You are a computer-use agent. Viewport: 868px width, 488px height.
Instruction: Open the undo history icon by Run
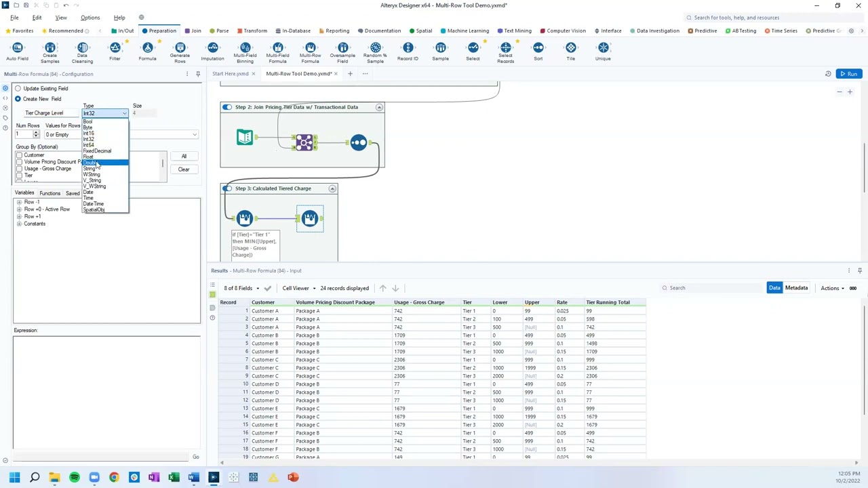(x=828, y=74)
